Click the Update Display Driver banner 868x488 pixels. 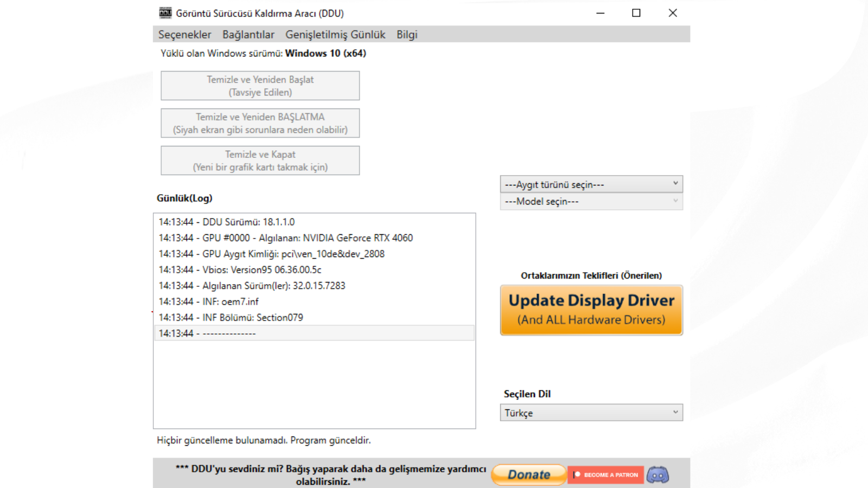591,310
